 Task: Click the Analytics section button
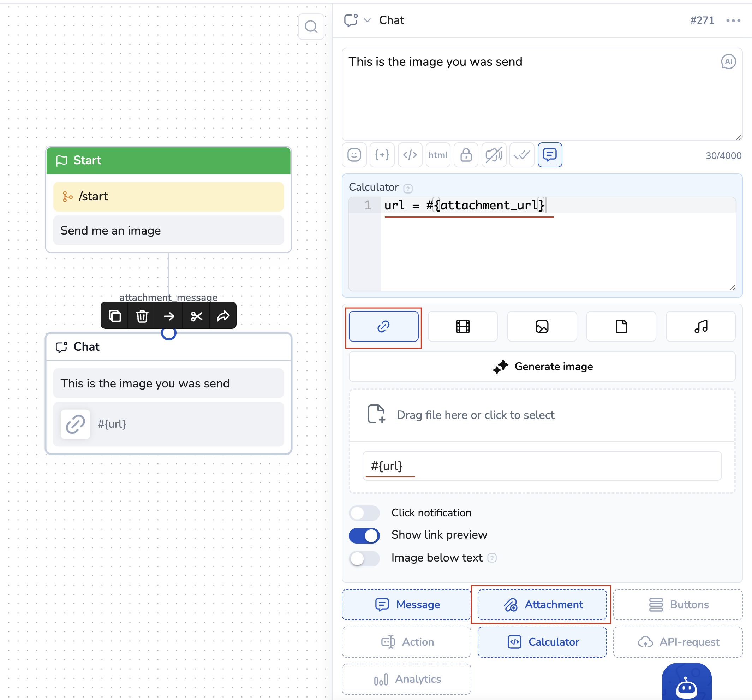tap(406, 679)
